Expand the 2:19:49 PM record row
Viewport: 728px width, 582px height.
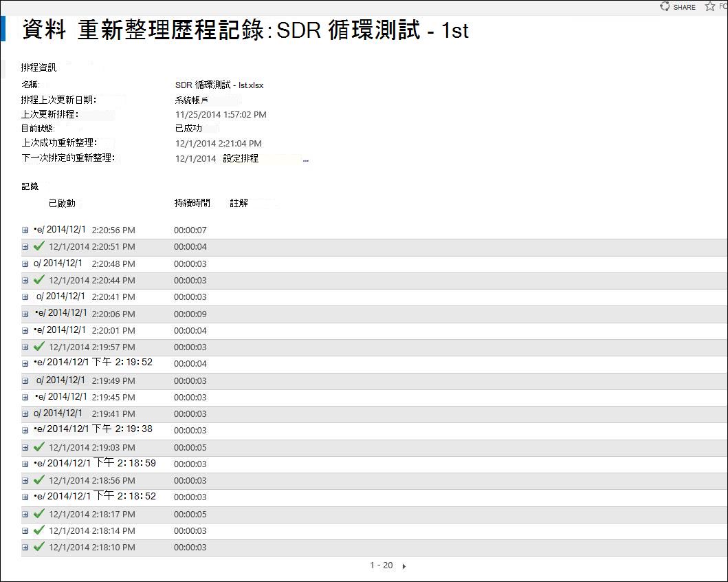point(25,381)
